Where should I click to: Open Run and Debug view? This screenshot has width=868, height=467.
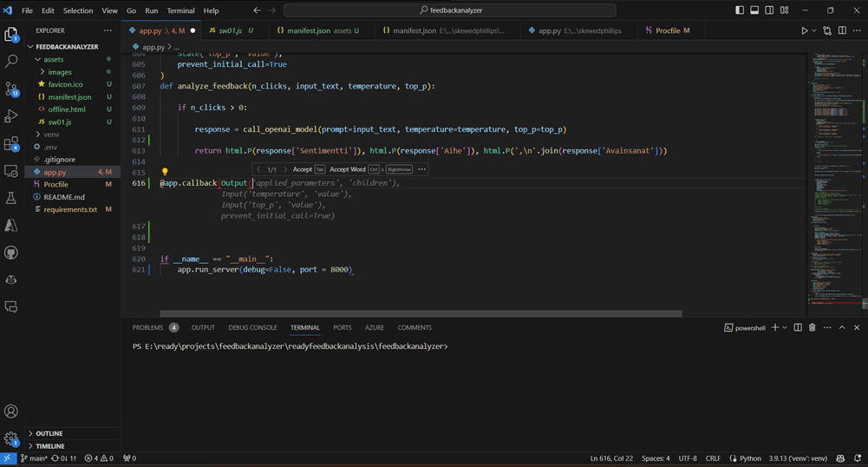pos(11,116)
